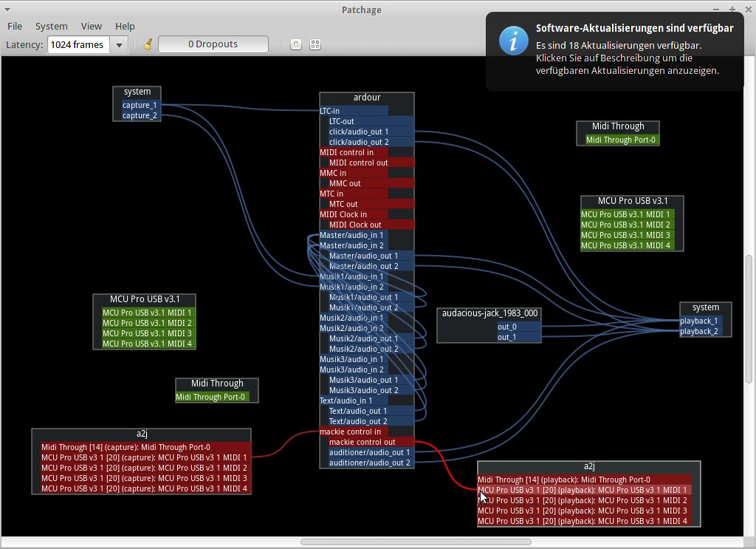Open the latency frames dropdown arrow

pyautogui.click(x=119, y=45)
